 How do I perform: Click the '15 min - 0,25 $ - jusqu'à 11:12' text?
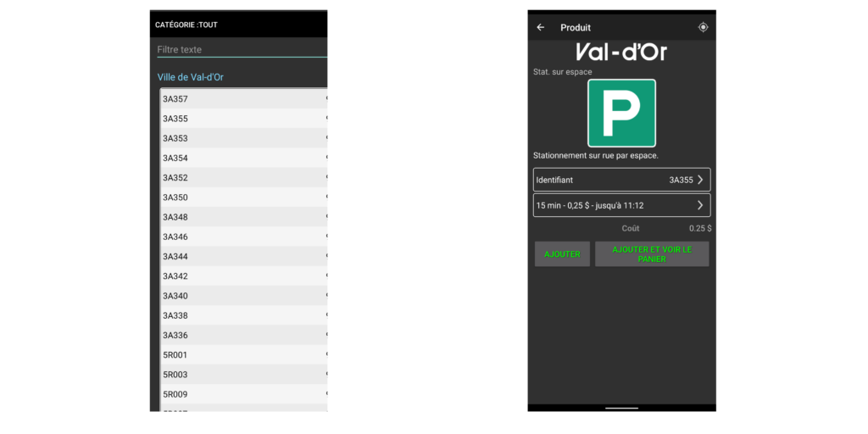pos(590,205)
